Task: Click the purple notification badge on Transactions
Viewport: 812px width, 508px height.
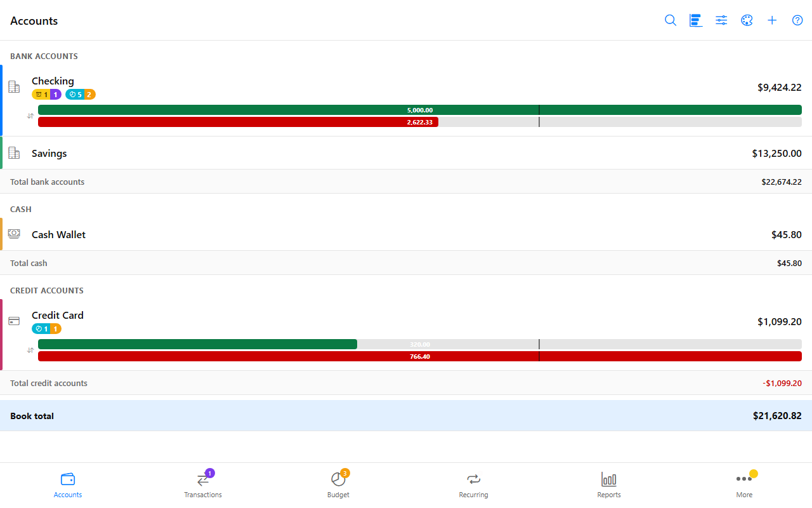Action: tap(210, 473)
